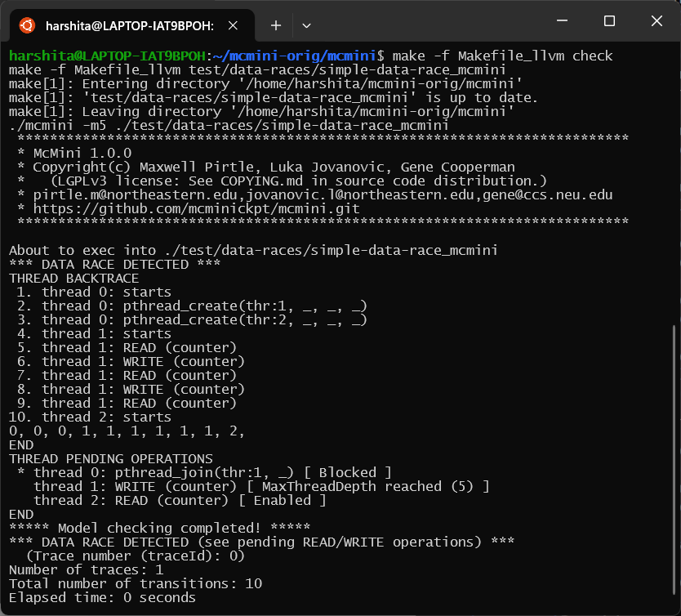Click the '*** DATA RACE DETECTED ***' line

[114, 265]
